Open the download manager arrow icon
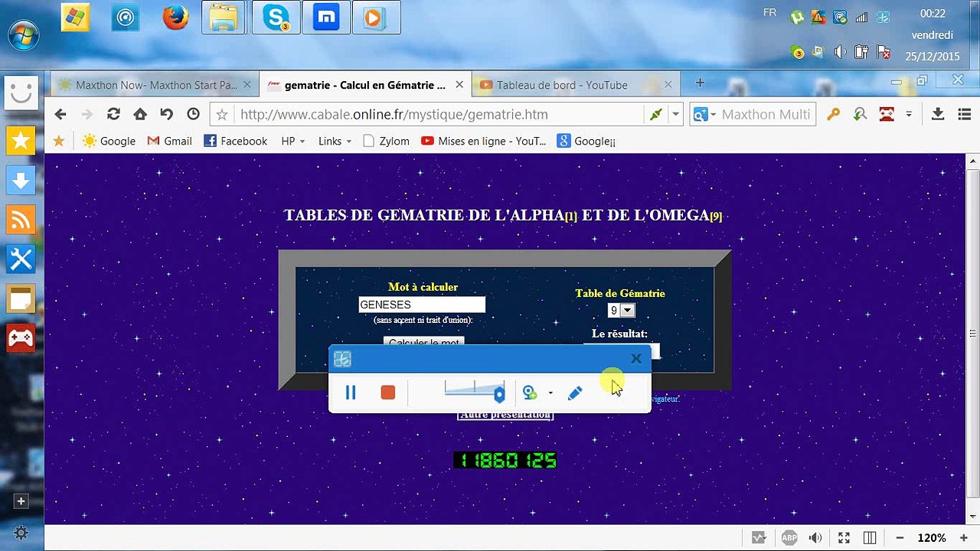 click(937, 114)
